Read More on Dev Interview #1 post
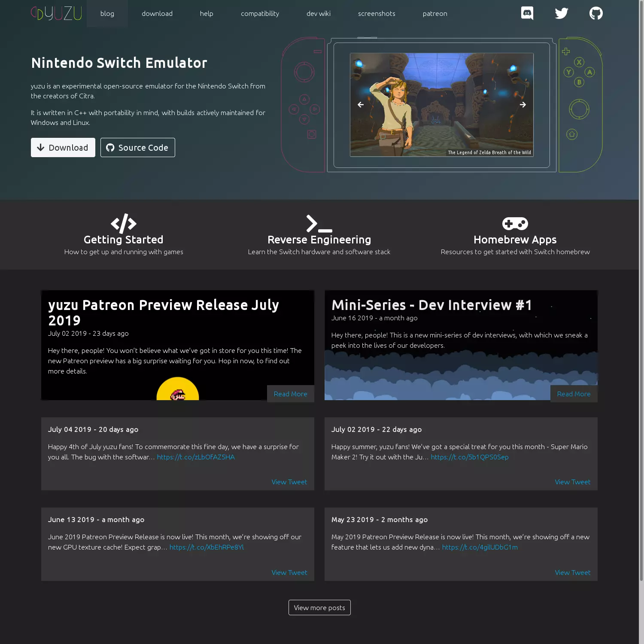This screenshot has width=644, height=644. pyautogui.click(x=574, y=394)
